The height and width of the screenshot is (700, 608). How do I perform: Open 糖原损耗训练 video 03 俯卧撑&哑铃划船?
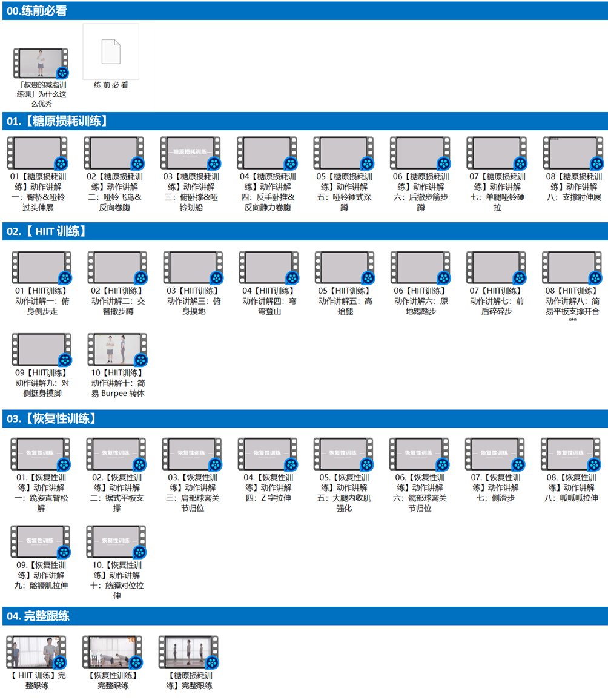click(190, 153)
